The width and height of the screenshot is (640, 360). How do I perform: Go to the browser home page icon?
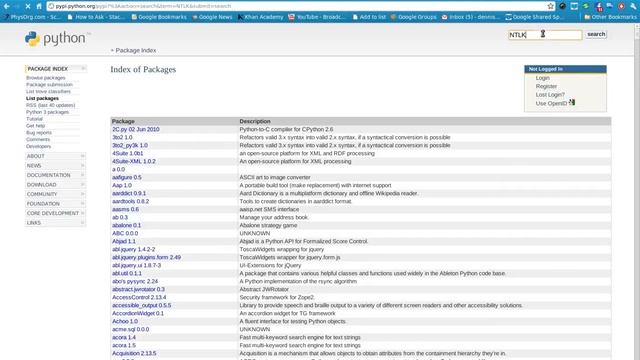click(39, 6)
